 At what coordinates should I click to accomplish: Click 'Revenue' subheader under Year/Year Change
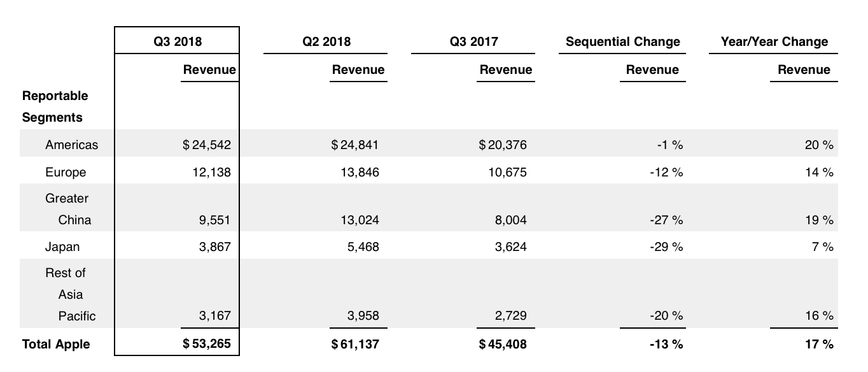(804, 69)
